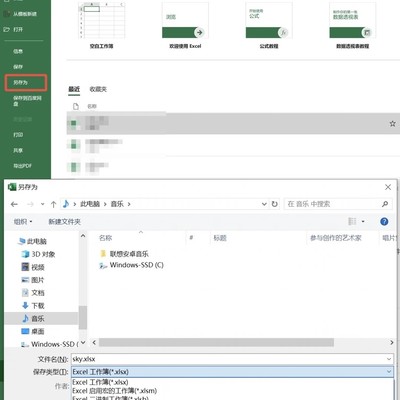Switch to the 收藏夹 tab
The height and width of the screenshot is (400, 400).
pyautogui.click(x=98, y=89)
